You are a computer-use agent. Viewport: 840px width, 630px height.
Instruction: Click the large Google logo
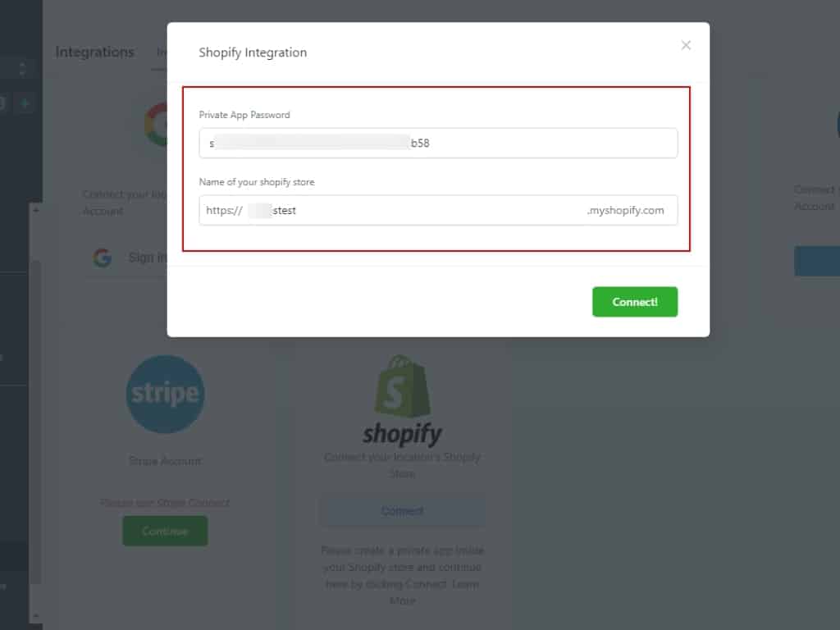coord(156,125)
